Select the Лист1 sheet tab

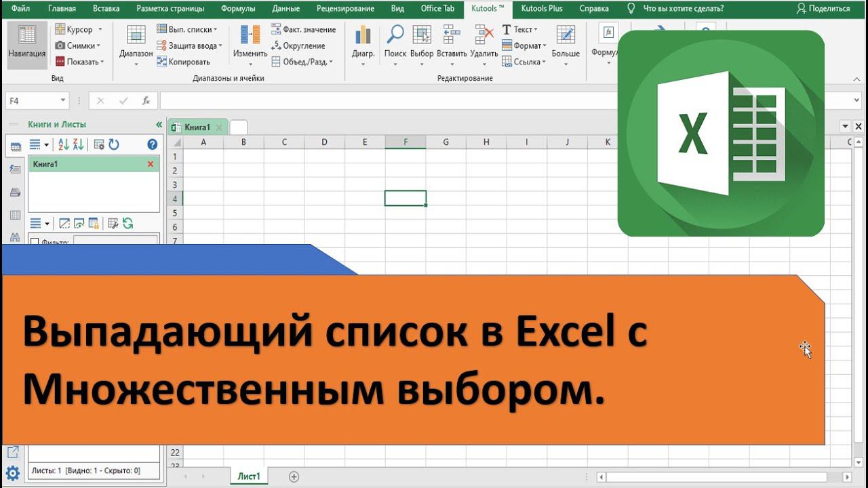[x=249, y=476]
